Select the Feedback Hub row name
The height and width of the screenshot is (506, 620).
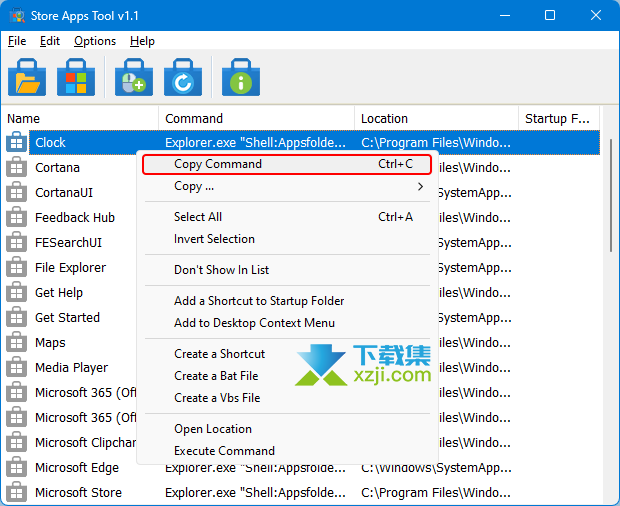(75, 217)
